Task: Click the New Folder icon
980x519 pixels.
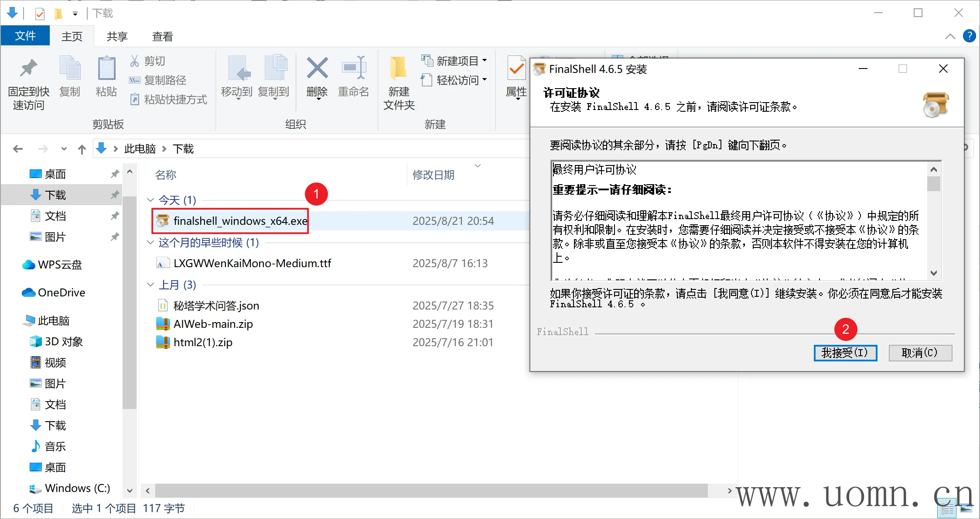Action: click(398, 69)
